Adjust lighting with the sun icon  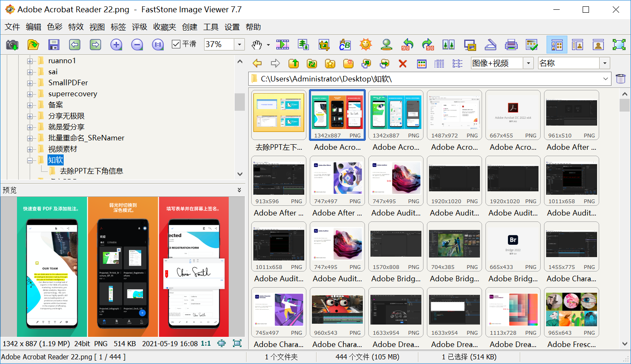coord(366,45)
